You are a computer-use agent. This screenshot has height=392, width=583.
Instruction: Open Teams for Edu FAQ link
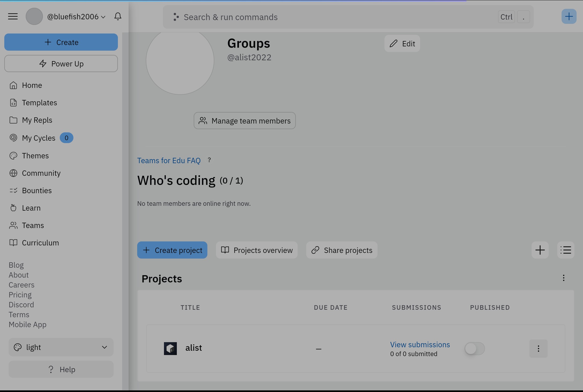(x=169, y=160)
